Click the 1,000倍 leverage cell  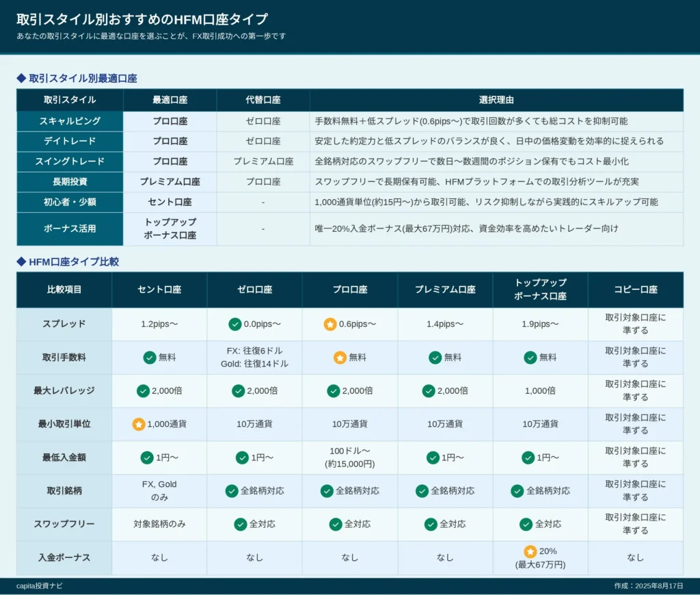(x=540, y=391)
